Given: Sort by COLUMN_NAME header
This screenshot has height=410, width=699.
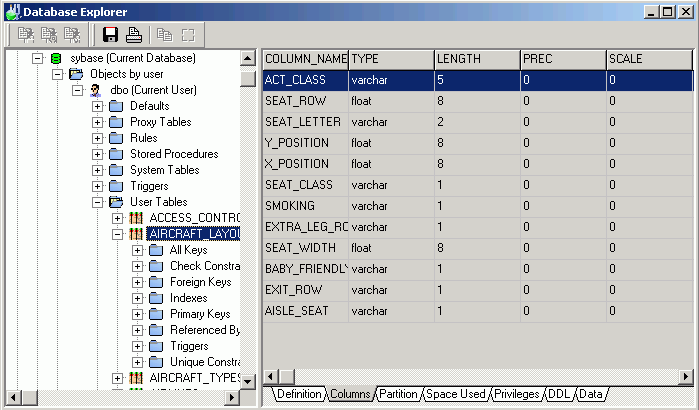Looking at the screenshot, I should coord(305,59).
